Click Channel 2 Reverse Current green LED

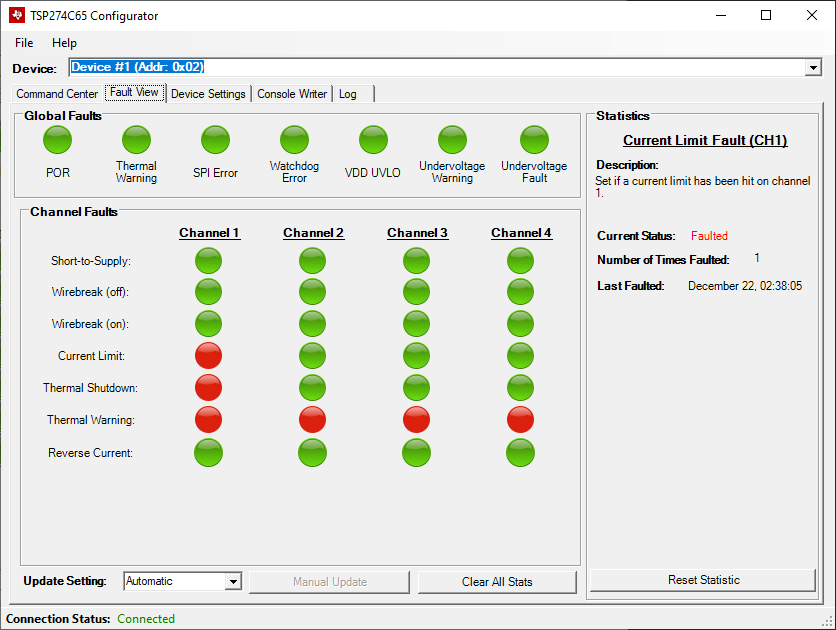[x=312, y=452]
